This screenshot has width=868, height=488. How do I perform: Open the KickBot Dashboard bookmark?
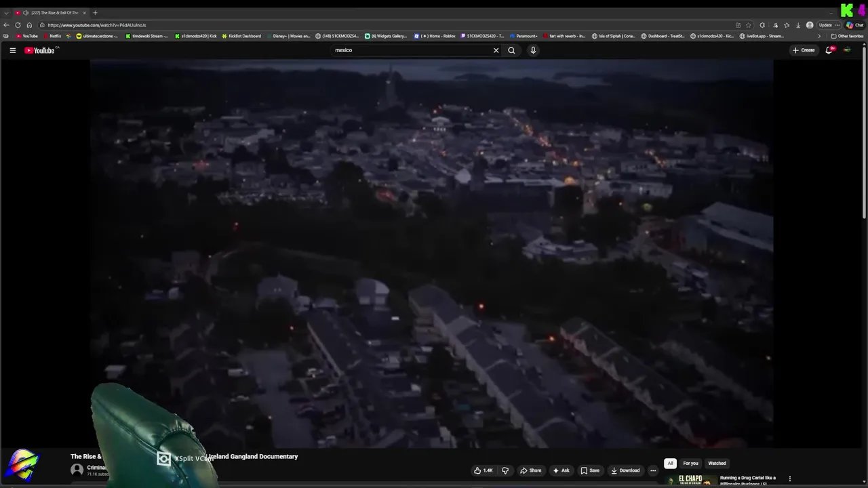pyautogui.click(x=241, y=36)
